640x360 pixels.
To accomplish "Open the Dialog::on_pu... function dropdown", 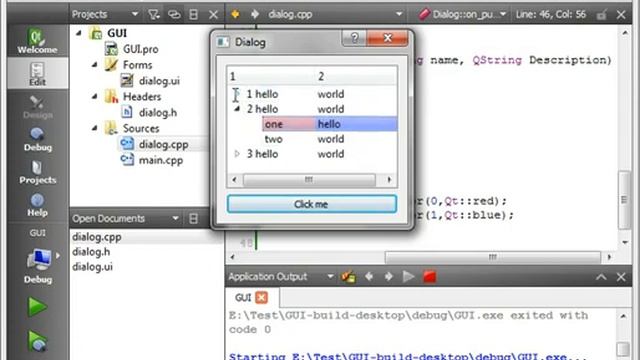I will [463, 15].
